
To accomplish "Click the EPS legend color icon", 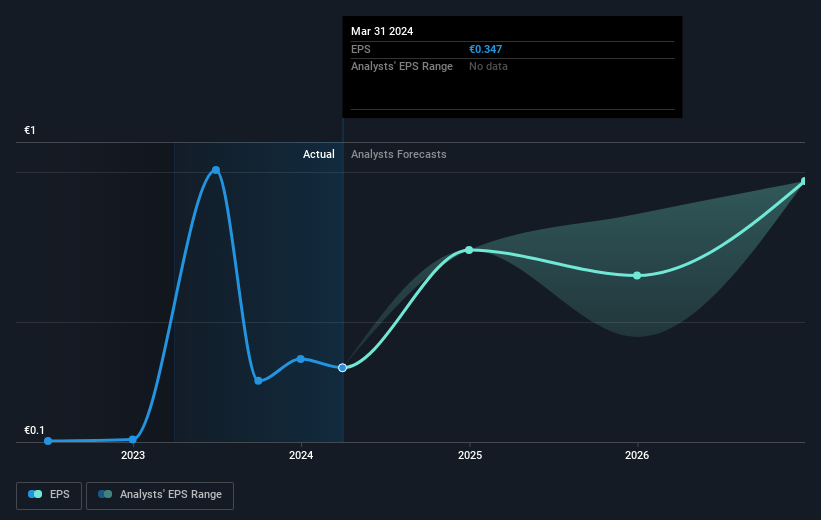I will [35, 494].
